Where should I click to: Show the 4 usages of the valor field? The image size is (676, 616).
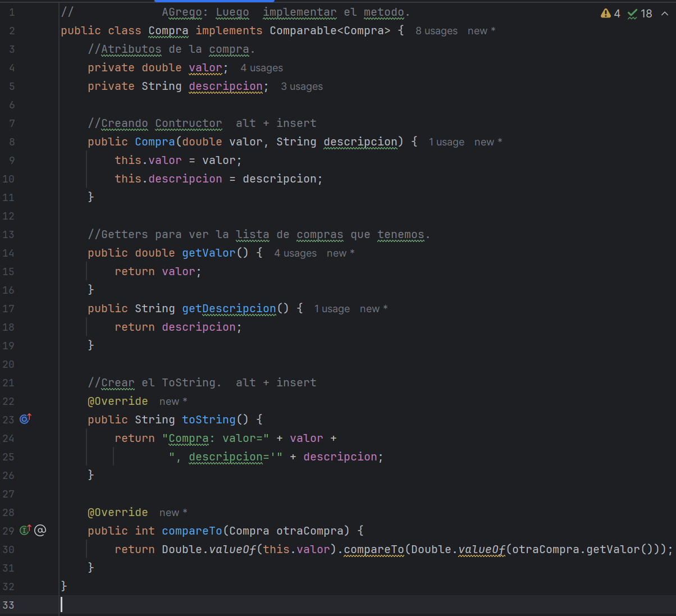[x=262, y=68]
